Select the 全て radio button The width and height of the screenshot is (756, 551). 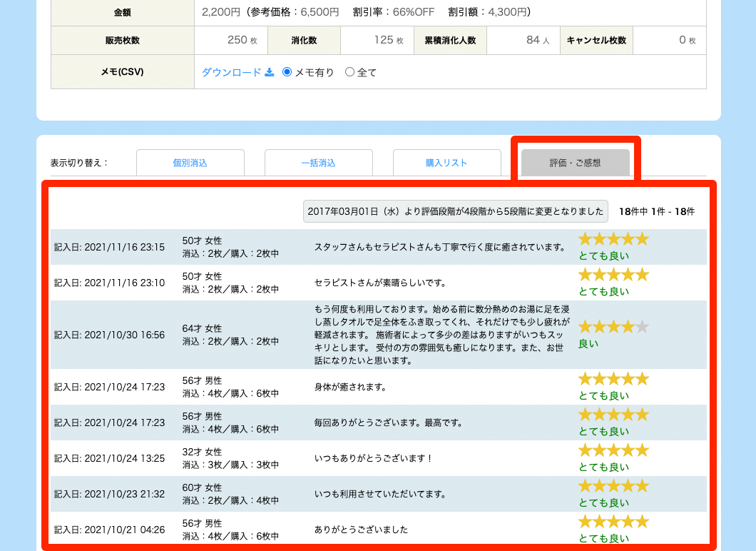[x=349, y=72]
